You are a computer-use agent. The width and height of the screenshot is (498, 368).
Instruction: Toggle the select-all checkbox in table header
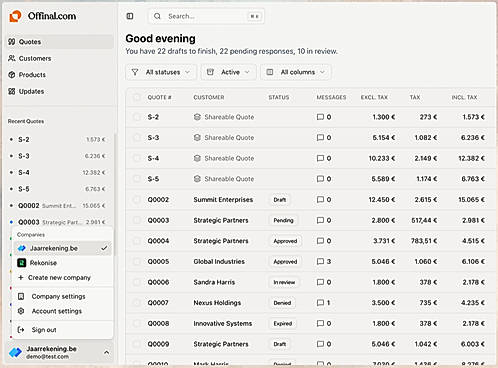[137, 97]
